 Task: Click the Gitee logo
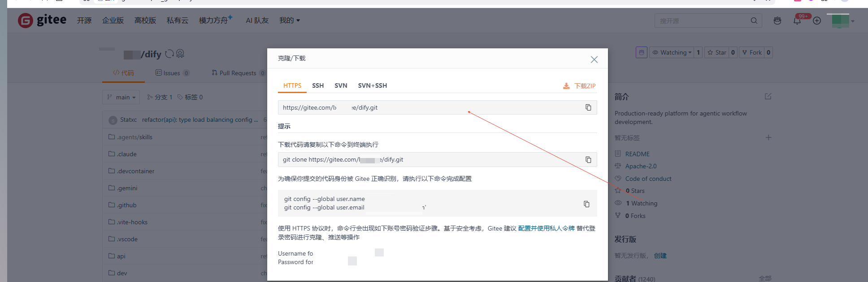tap(42, 20)
